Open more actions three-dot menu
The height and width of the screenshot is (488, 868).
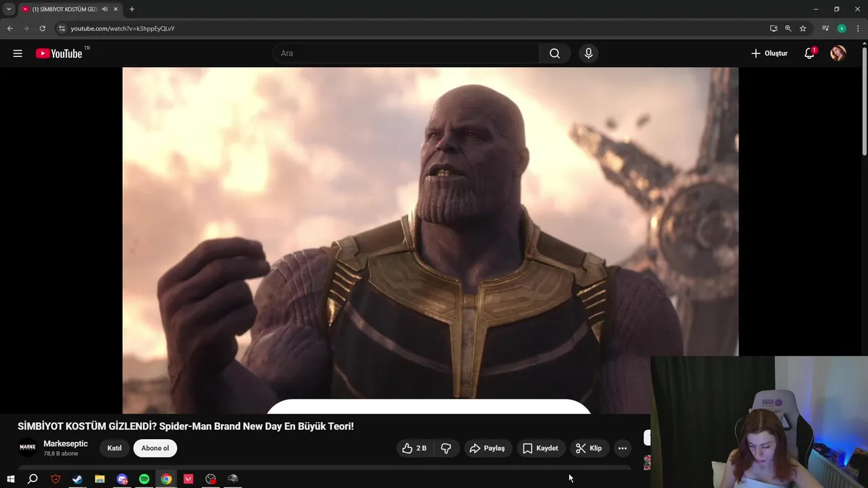[x=623, y=448]
